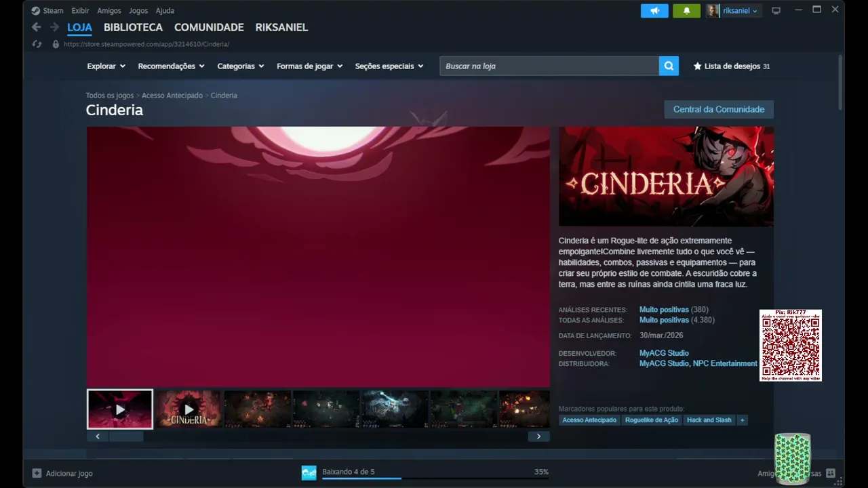Open all reviews Muito positivas link
The height and width of the screenshot is (488, 868).
(664, 320)
